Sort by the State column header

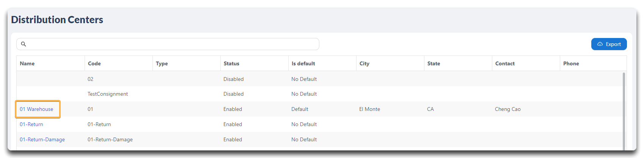point(434,63)
